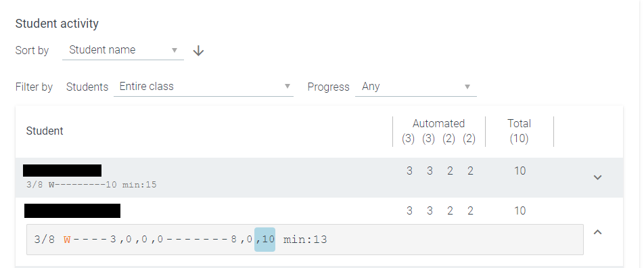Click the highlighted ,10 score in activity log
This screenshot has height=268, width=644.
coord(265,239)
